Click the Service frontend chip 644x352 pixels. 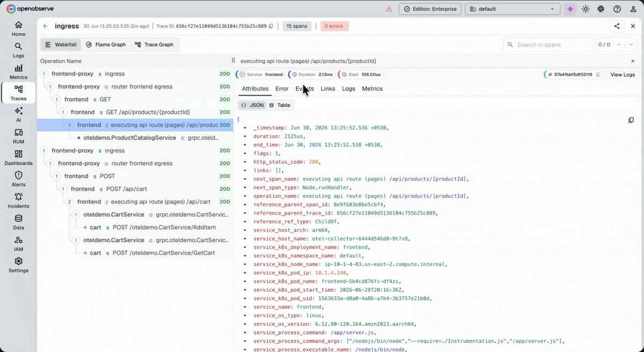point(261,75)
